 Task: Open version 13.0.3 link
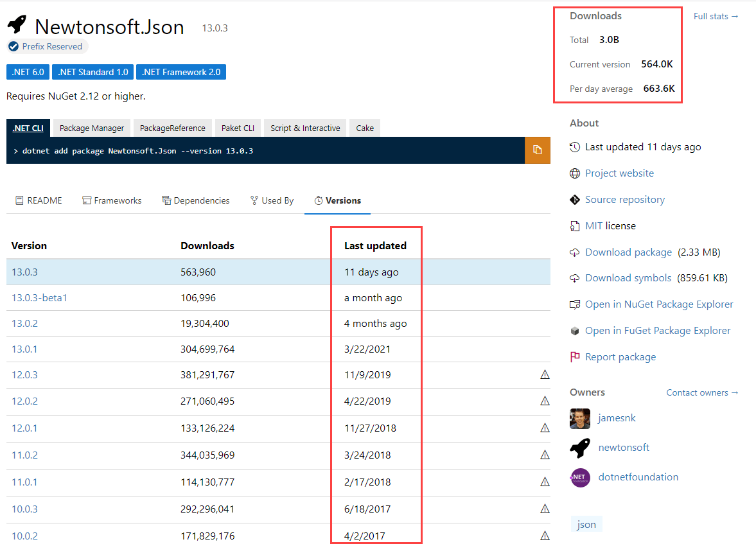pyautogui.click(x=24, y=272)
